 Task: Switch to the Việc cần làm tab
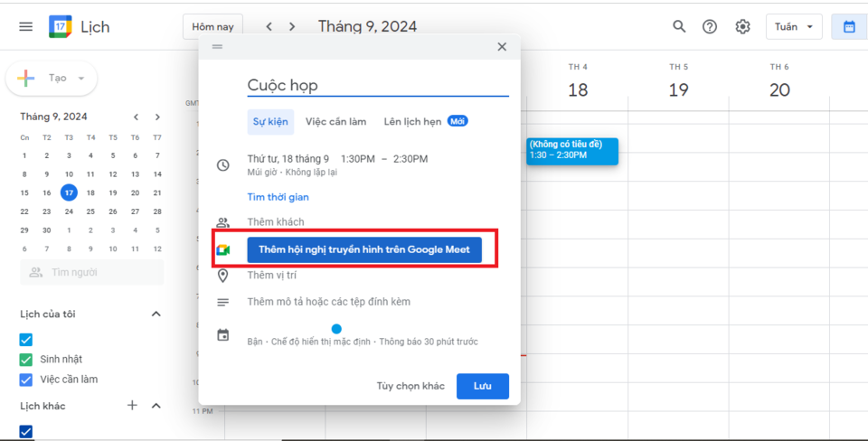[x=335, y=121]
